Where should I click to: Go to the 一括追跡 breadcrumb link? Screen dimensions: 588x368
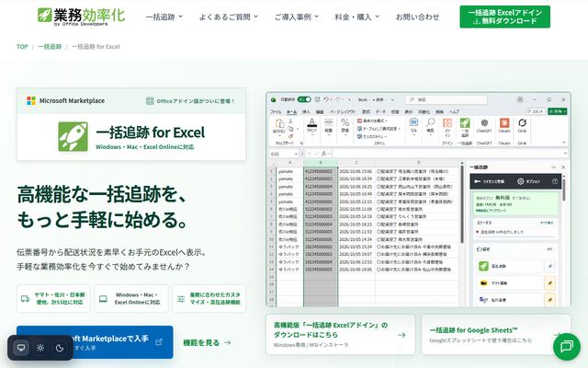coord(50,47)
